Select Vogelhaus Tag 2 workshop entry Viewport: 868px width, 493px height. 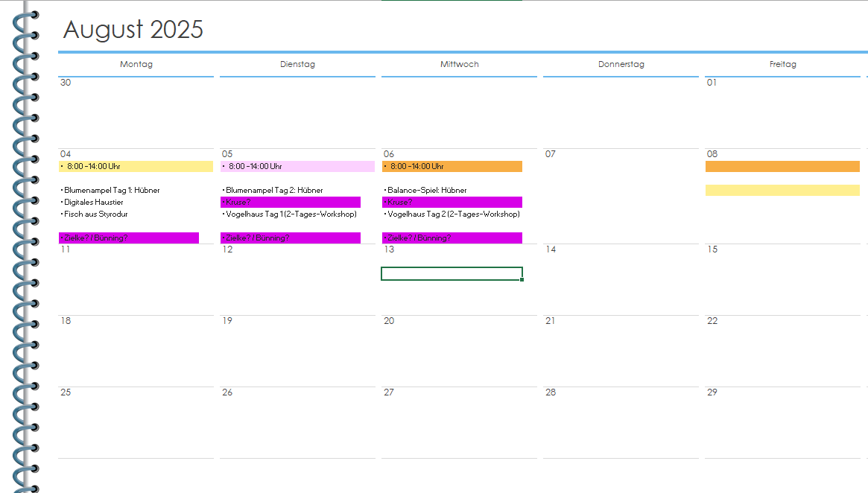pyautogui.click(x=453, y=214)
